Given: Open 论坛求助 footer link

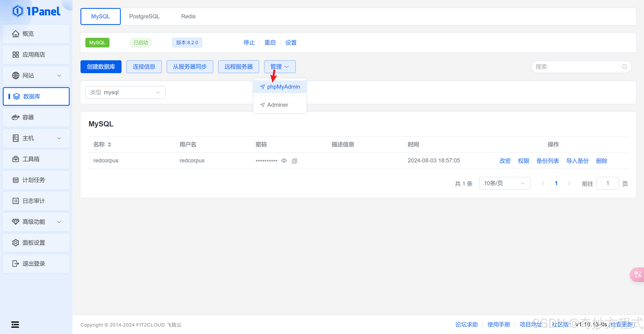Looking at the screenshot, I should (x=466, y=325).
